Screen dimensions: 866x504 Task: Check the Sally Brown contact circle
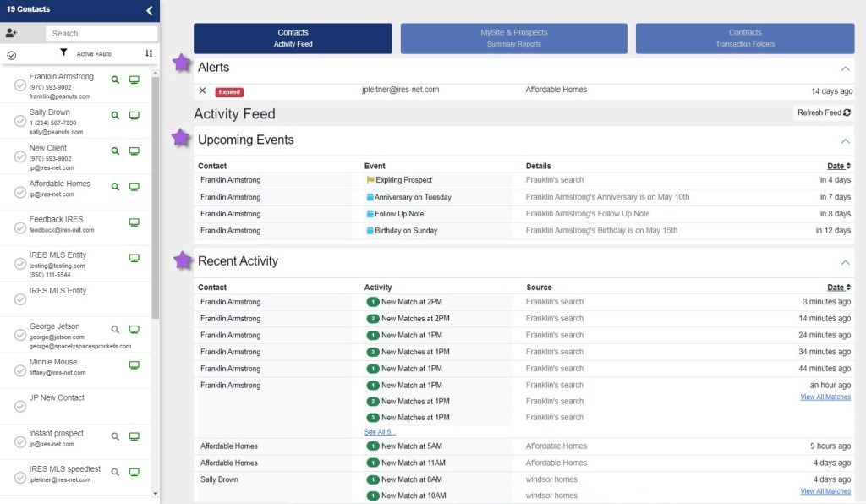[x=20, y=121]
